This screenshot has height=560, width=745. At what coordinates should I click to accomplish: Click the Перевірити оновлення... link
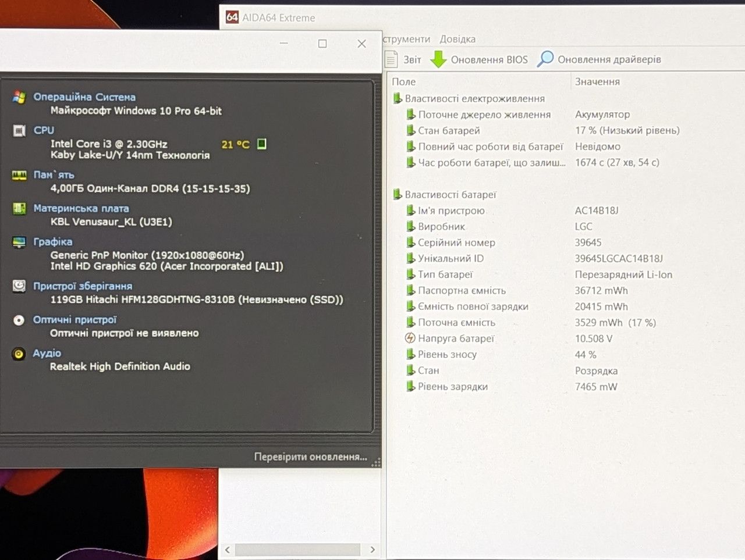311,457
